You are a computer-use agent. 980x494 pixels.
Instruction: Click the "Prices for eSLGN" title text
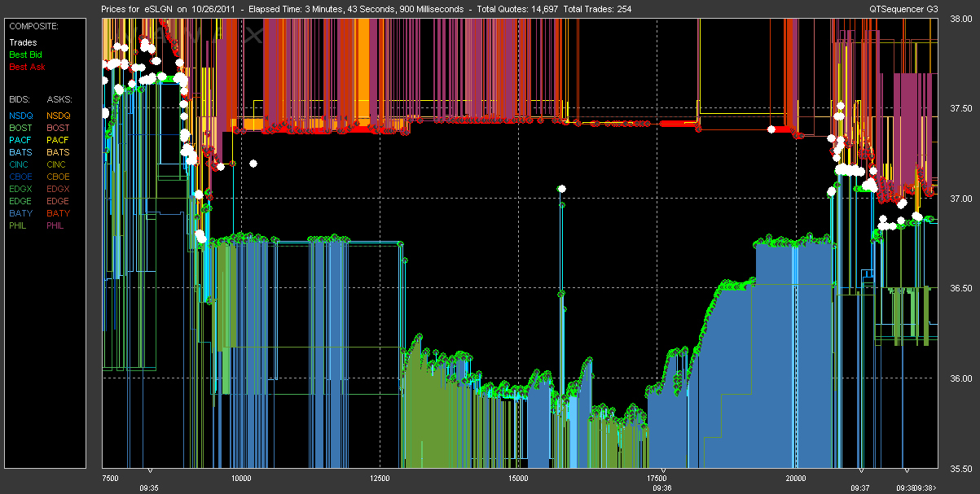138,9
